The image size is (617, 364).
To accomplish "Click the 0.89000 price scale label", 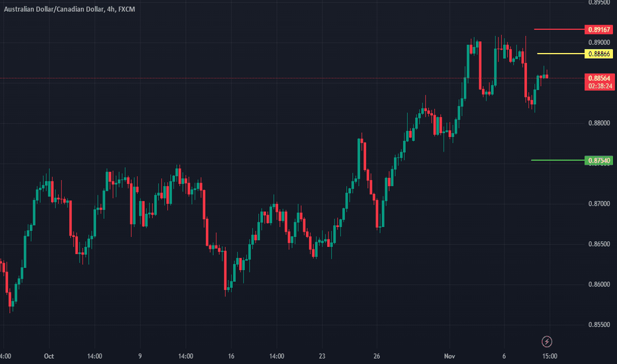I will 599,42.
